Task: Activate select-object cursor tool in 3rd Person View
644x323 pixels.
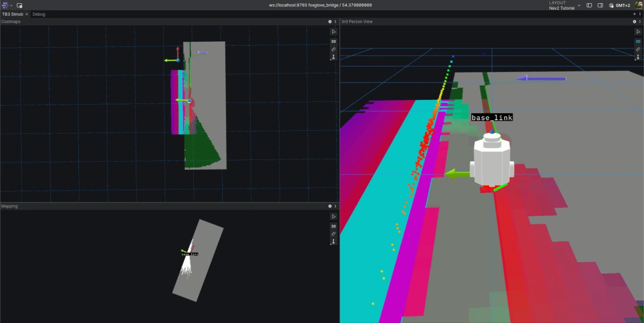Action: (638, 32)
